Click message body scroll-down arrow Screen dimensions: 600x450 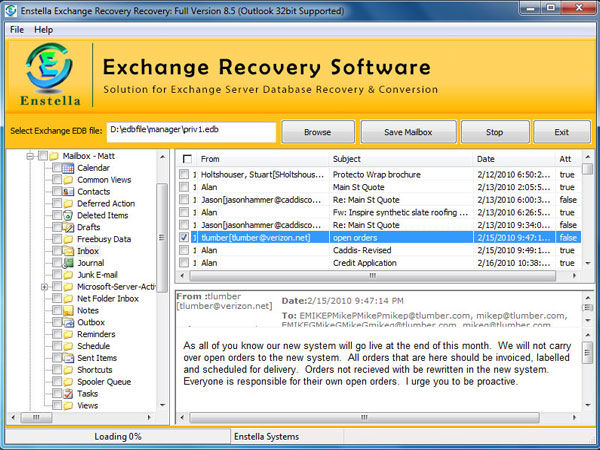click(x=588, y=405)
